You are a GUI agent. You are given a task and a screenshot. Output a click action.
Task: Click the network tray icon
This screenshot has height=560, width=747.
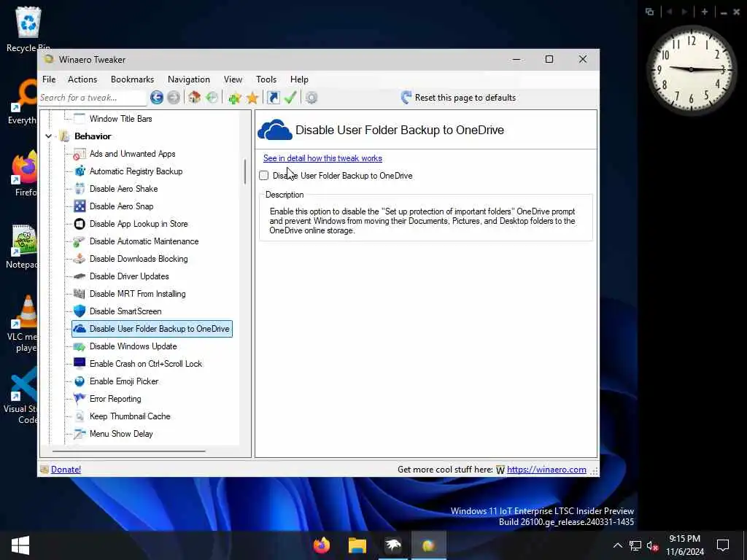point(635,545)
